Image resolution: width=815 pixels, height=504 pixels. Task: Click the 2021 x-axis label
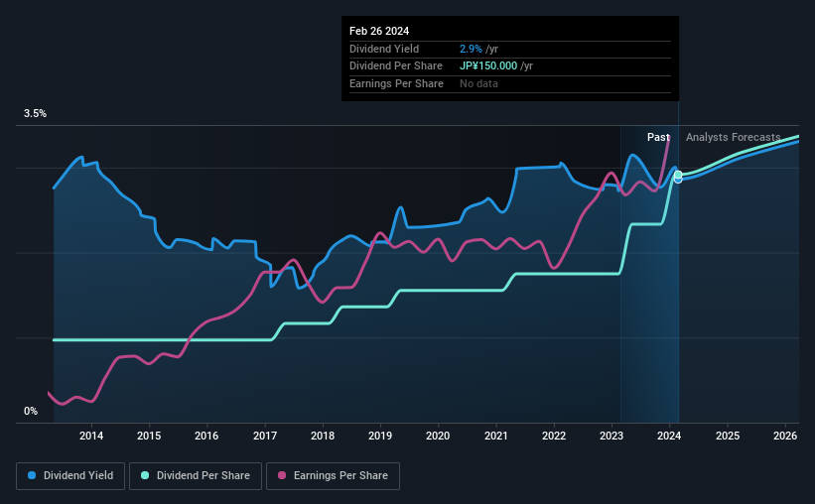click(x=496, y=436)
